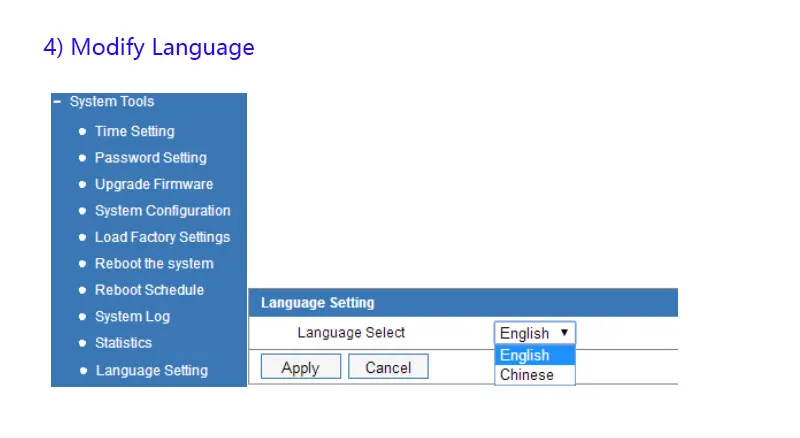Viewport: 800px width, 438px height.
Task: Pick Chinese in the language list
Action: pos(535,375)
